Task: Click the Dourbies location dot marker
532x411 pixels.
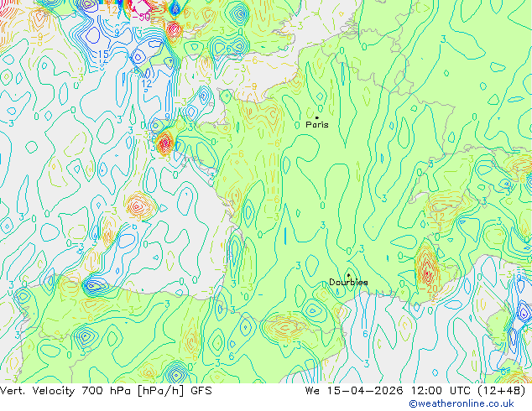Action: pos(348,275)
